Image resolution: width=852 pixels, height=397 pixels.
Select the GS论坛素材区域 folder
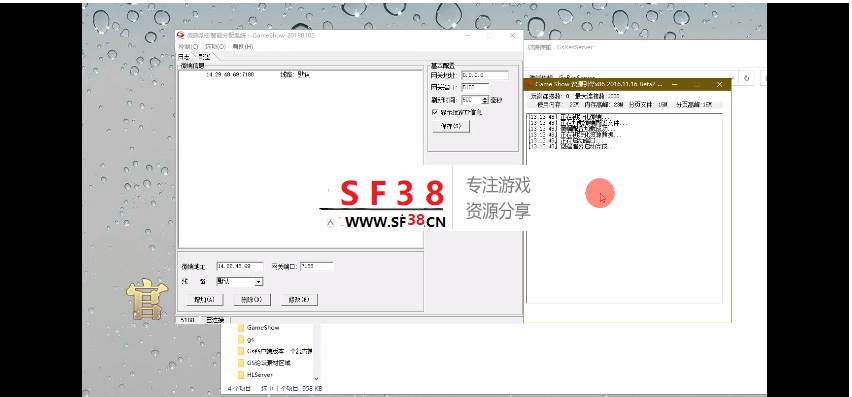(x=269, y=363)
